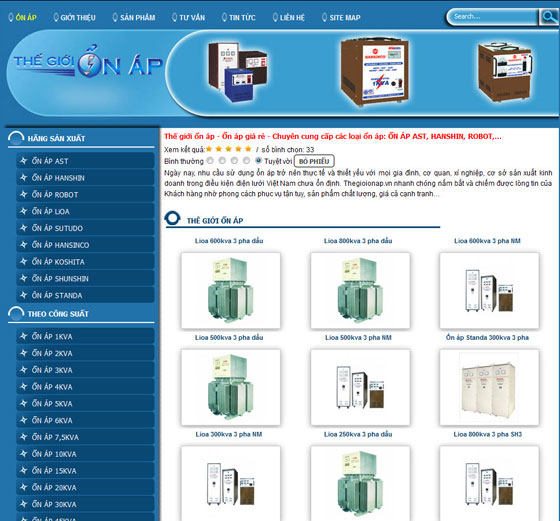The image size is (560, 521).
Task: Open Ổn Áp 6KVA category
Action: point(85,420)
